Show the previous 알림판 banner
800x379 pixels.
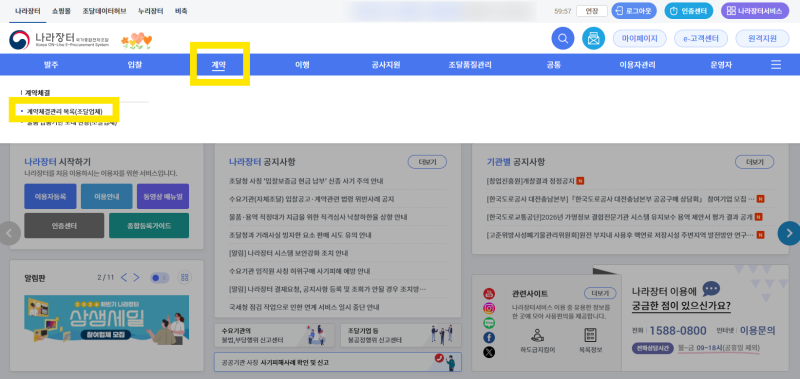(124, 277)
